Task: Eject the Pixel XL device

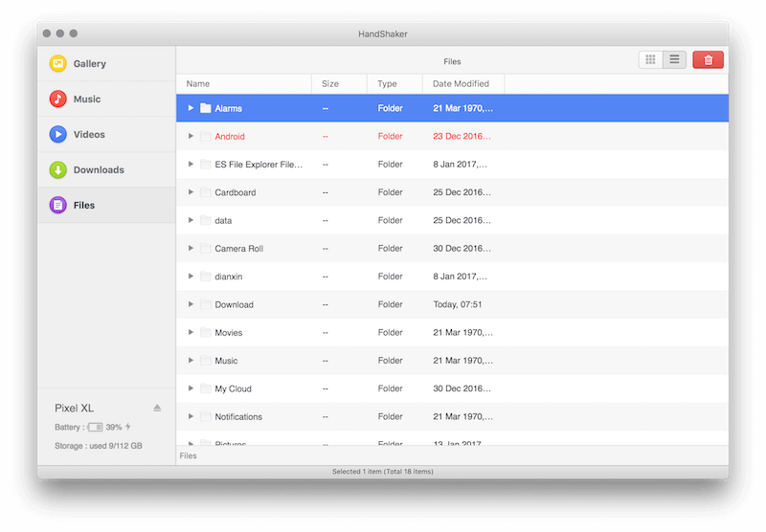Action: [x=157, y=408]
